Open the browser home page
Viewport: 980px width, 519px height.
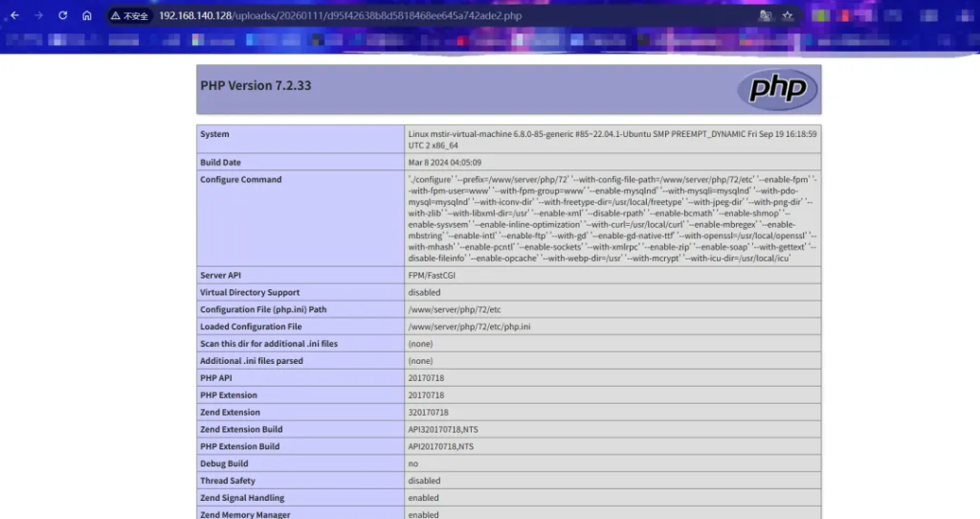pyautogui.click(x=87, y=16)
